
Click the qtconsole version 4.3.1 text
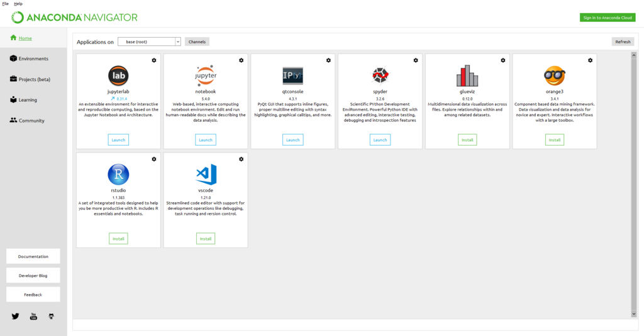point(293,99)
